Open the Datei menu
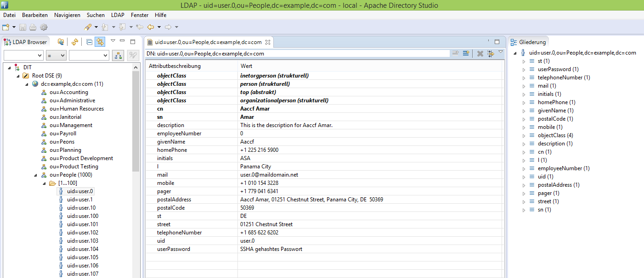The image size is (644, 278). click(10, 15)
